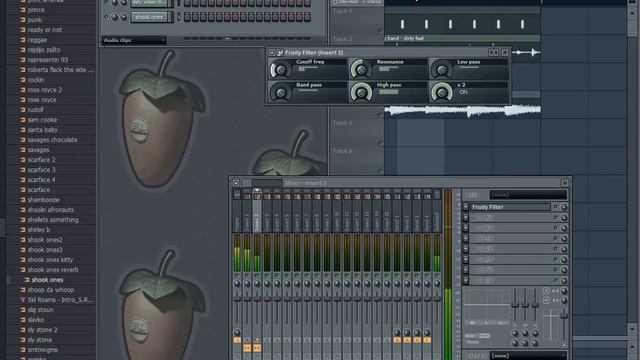Mute Insert 2 mixer track LED
This screenshot has width=640, height=360.
257,276
